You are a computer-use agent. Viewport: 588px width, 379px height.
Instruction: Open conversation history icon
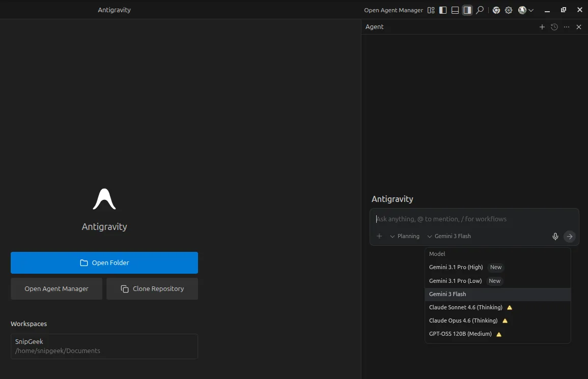tap(554, 27)
